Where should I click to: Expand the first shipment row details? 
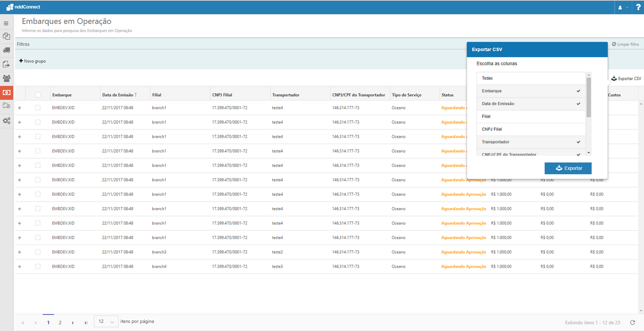click(x=20, y=108)
